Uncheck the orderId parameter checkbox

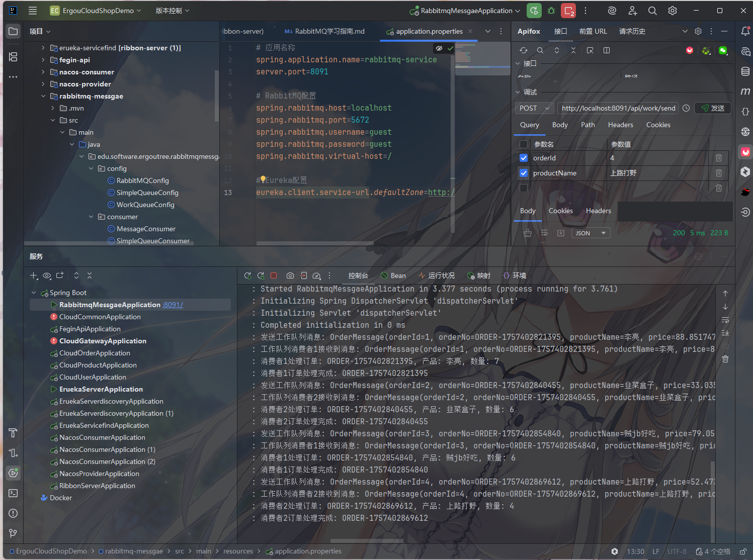524,158
